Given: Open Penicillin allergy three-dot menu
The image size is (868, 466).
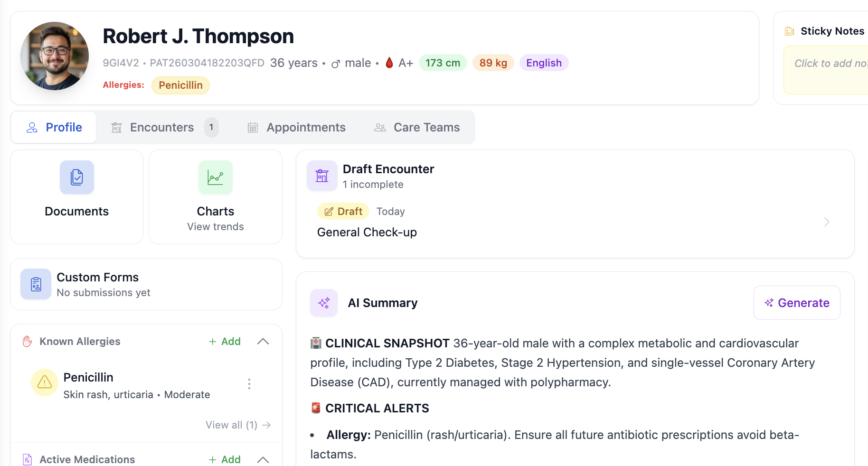Looking at the screenshot, I should [x=249, y=384].
